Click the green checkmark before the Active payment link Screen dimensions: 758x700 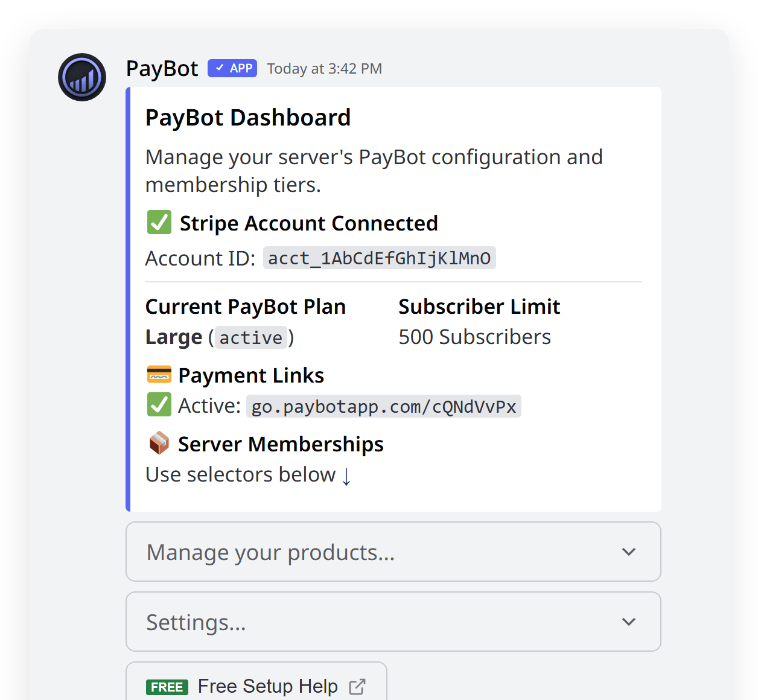pos(159,404)
